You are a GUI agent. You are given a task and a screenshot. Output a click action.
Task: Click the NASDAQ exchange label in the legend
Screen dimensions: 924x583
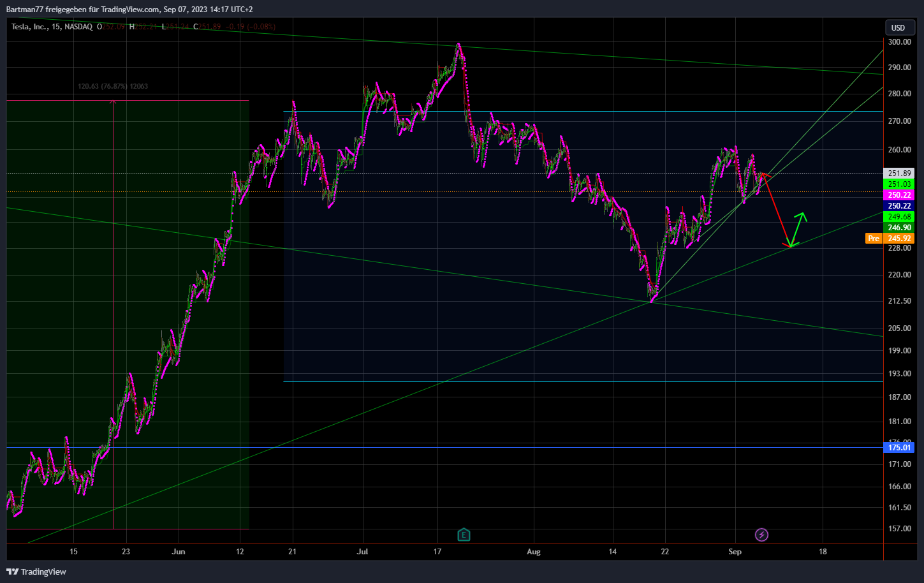pos(78,27)
